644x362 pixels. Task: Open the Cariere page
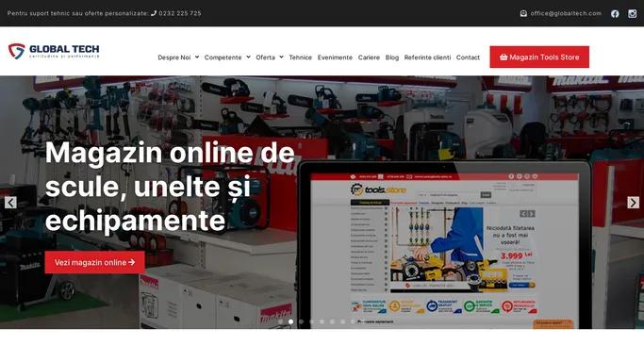(369, 58)
